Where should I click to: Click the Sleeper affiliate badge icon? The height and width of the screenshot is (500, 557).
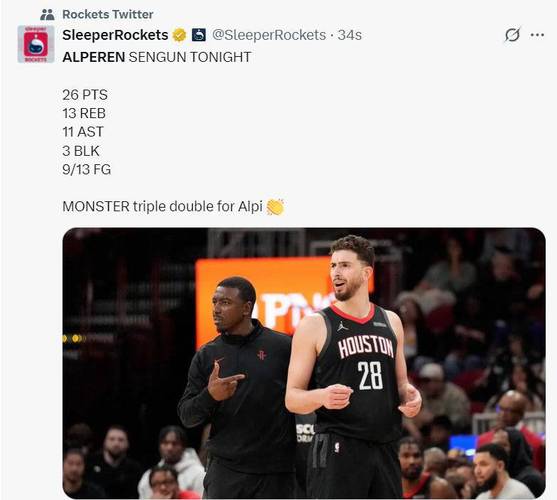click(x=199, y=35)
